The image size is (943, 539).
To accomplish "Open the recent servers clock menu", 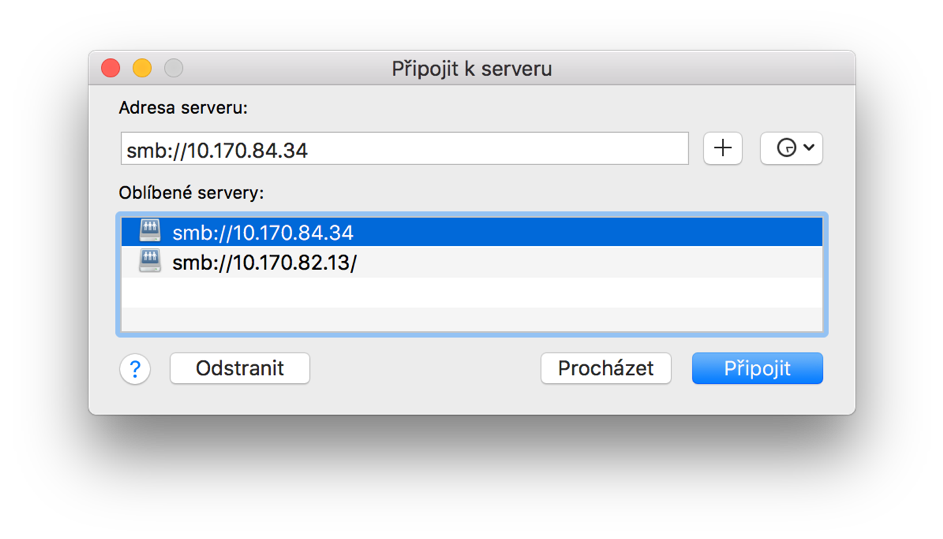I will 791,148.
